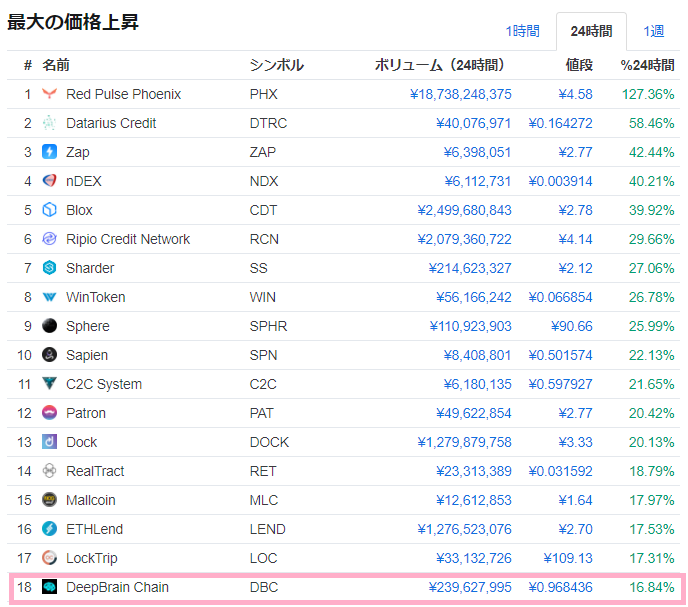
Task: Click the Sphere black circle icon
Action: [50, 326]
